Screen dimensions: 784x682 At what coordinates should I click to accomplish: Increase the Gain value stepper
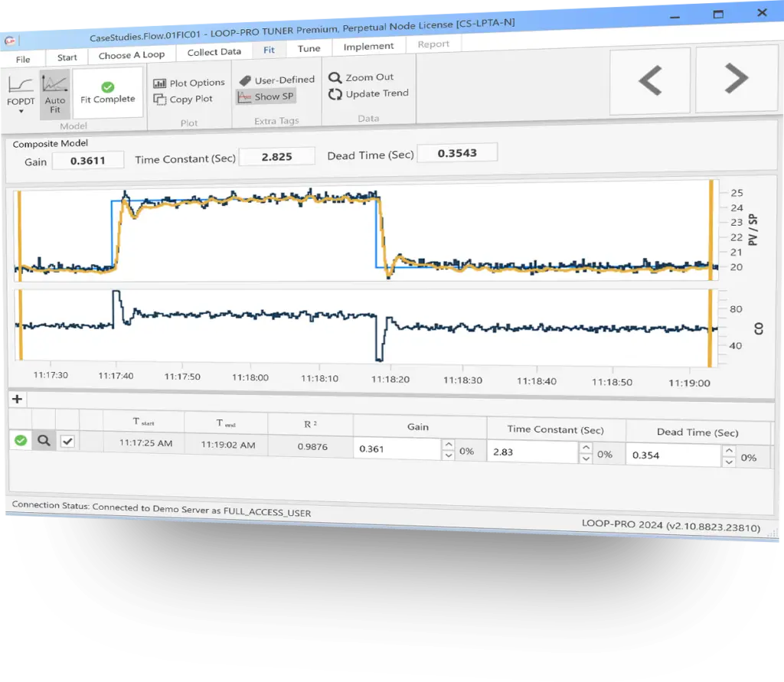coord(449,444)
